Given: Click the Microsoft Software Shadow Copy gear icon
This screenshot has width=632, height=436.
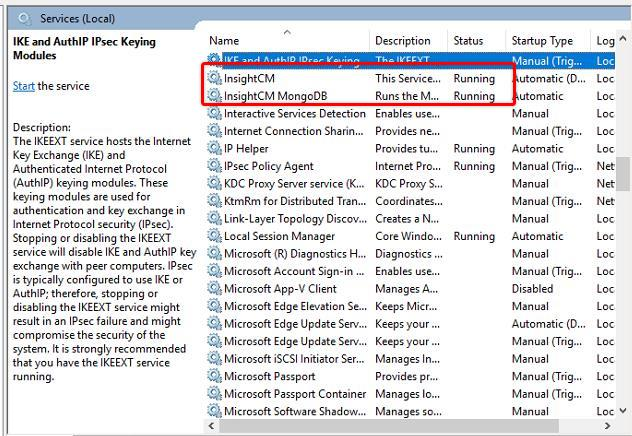Looking at the screenshot, I should coord(214,411).
